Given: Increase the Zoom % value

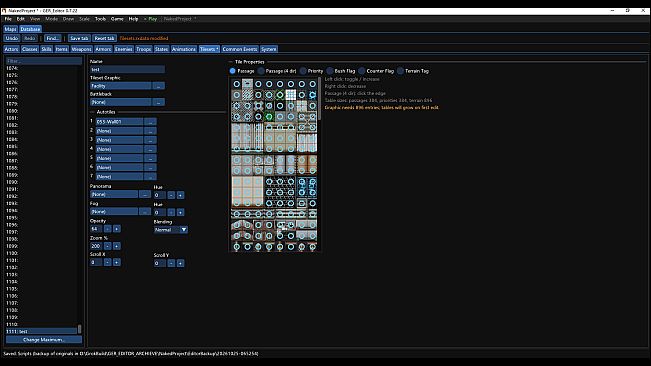Looking at the screenshot, I should coord(117,246).
